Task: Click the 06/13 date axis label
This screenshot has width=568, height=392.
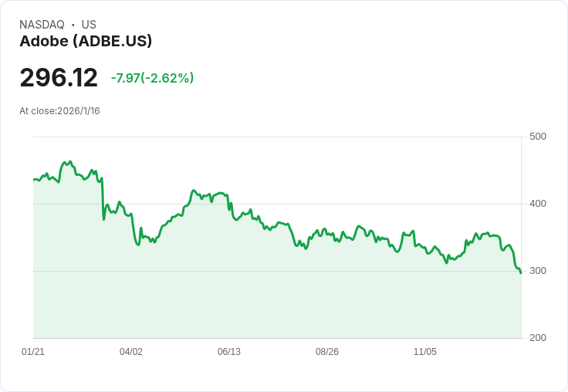Action: (229, 351)
